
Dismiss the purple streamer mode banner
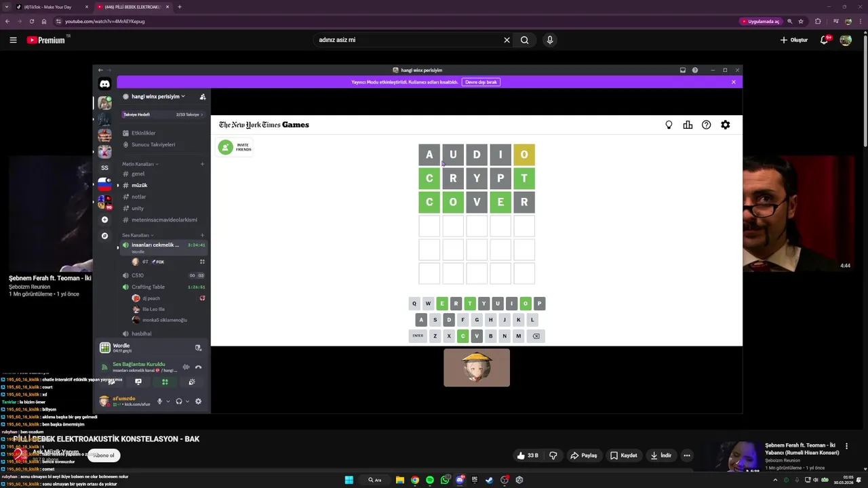tap(733, 82)
